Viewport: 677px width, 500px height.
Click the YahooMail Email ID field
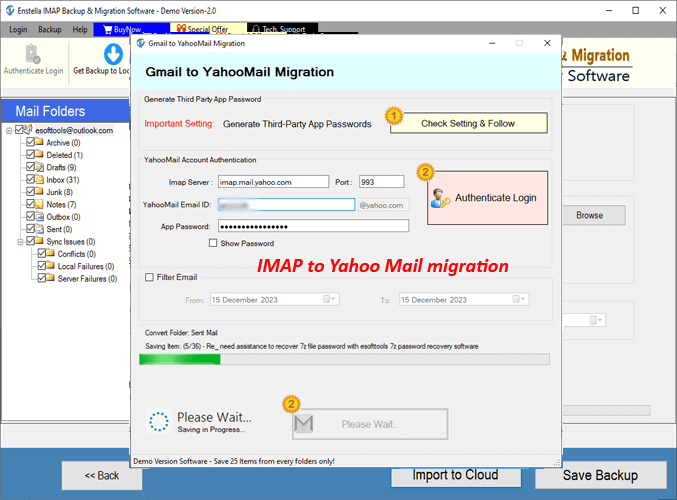(x=287, y=205)
